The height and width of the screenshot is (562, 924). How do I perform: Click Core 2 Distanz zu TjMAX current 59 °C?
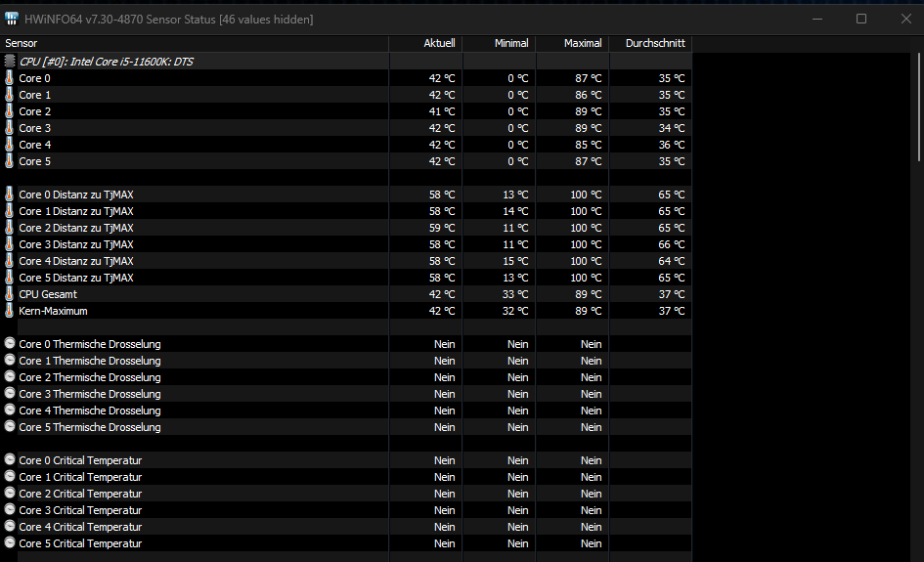point(441,228)
